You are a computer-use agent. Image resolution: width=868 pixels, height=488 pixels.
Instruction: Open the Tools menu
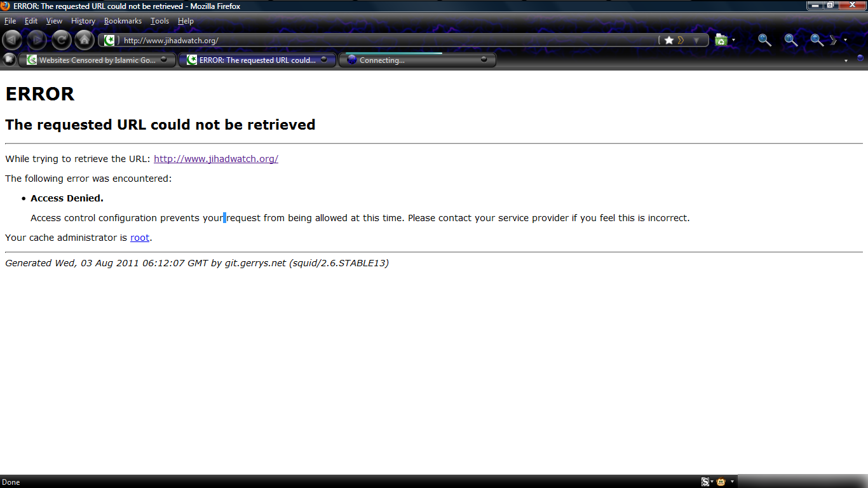click(159, 21)
